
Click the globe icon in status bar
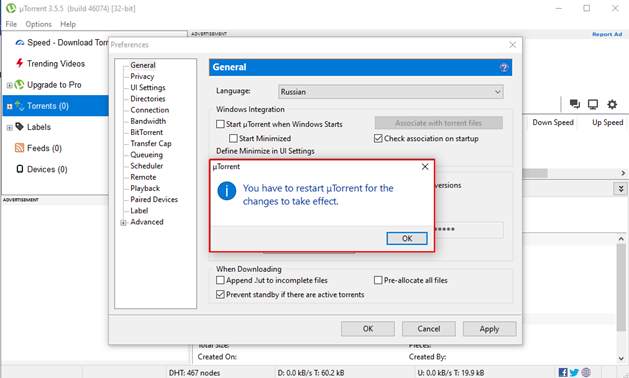coord(586,372)
